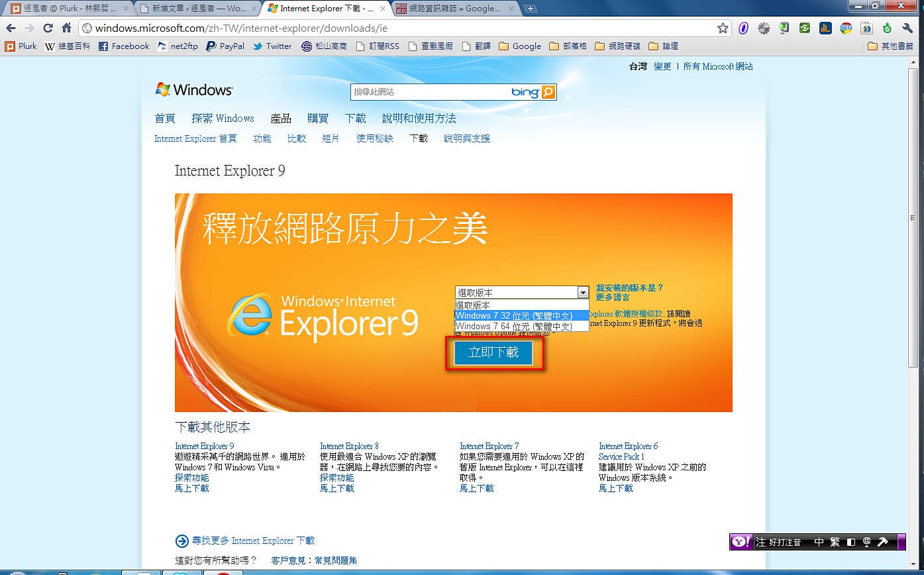924x575 pixels.
Task: Open the SEO extension icon
Action: (x=846, y=28)
